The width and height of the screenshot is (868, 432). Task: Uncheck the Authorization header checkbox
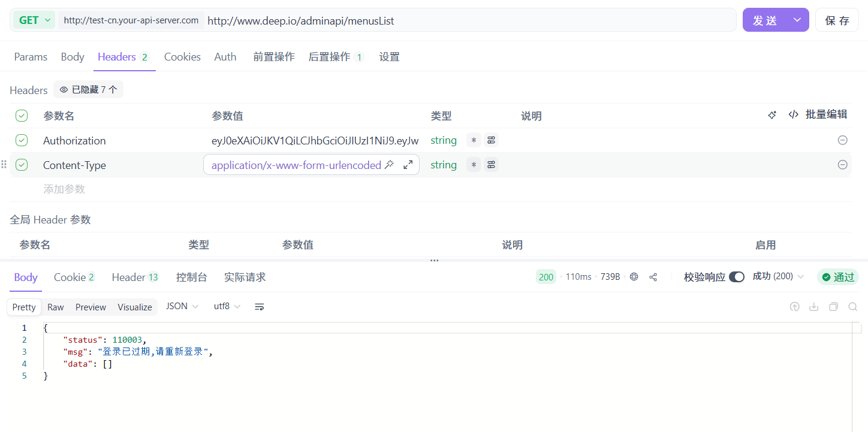pos(22,140)
